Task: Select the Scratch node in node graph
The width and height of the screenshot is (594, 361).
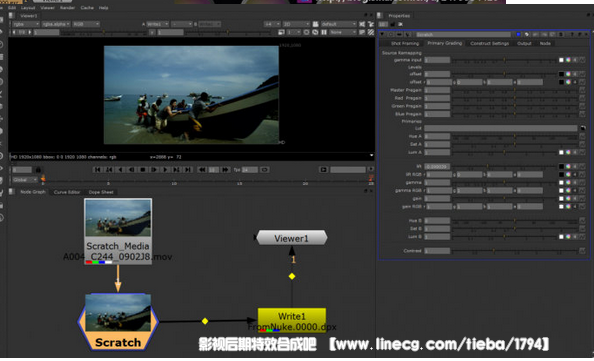Action: (118, 322)
